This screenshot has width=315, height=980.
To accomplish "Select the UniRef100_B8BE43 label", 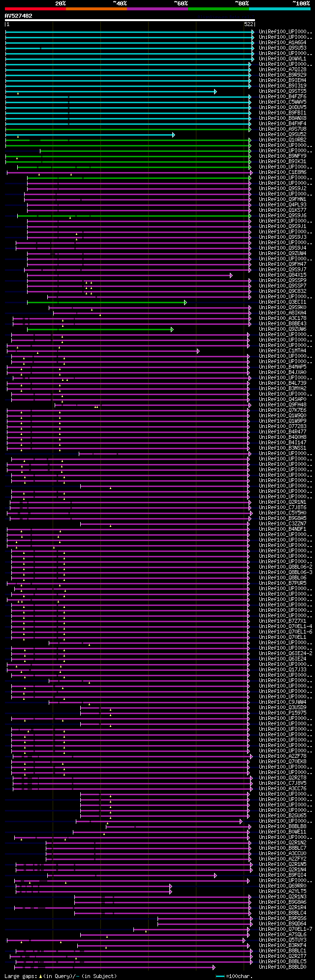I will (x=283, y=323).
